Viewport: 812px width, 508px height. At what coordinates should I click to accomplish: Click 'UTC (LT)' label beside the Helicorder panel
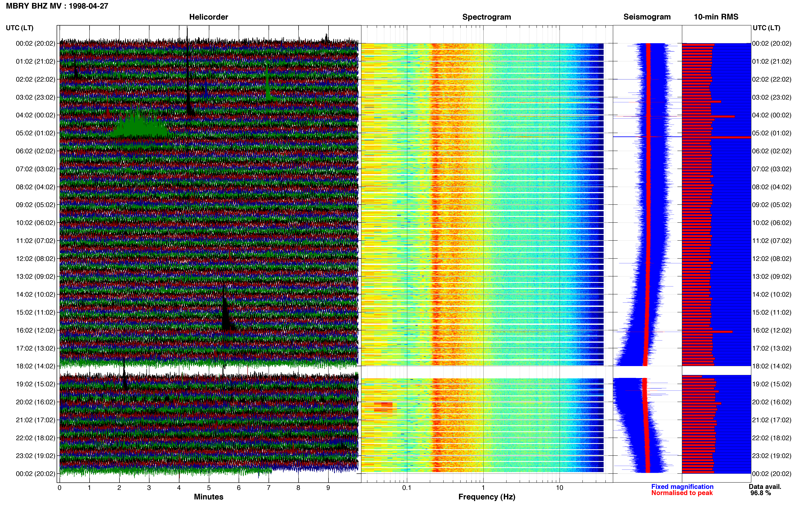tap(20, 28)
